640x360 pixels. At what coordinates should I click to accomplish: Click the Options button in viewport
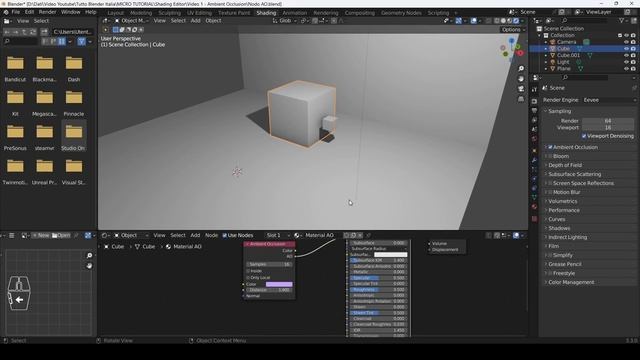513,30
